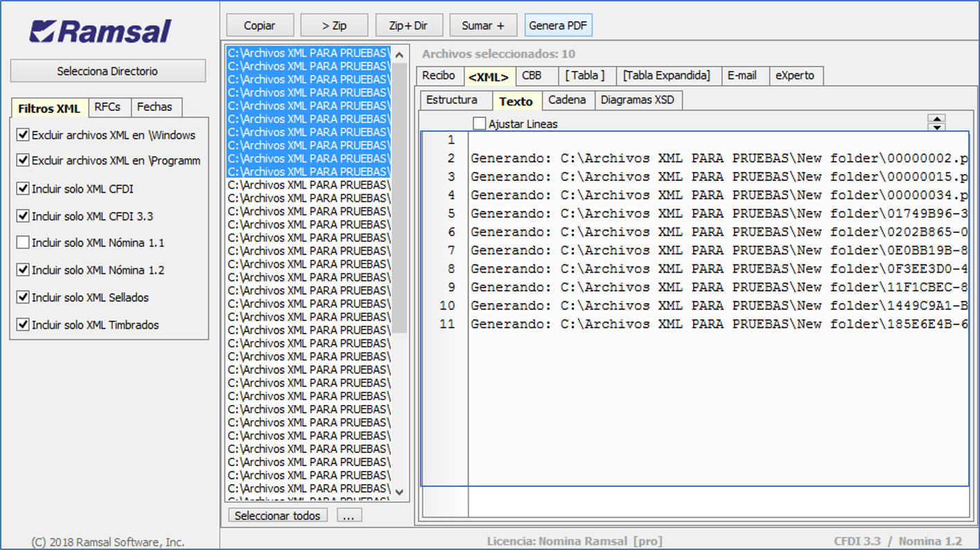Select the <XML> tab
Image resolution: width=980 pixels, height=550 pixels.
tap(489, 77)
